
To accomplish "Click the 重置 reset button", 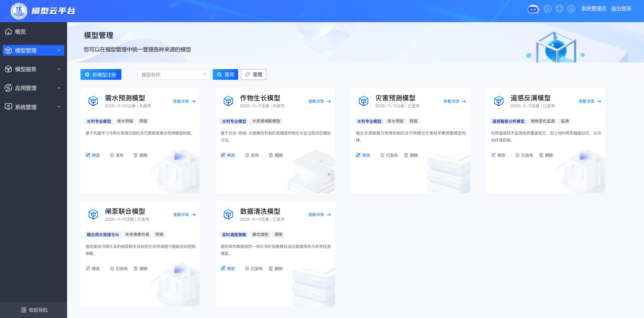I will pyautogui.click(x=254, y=74).
